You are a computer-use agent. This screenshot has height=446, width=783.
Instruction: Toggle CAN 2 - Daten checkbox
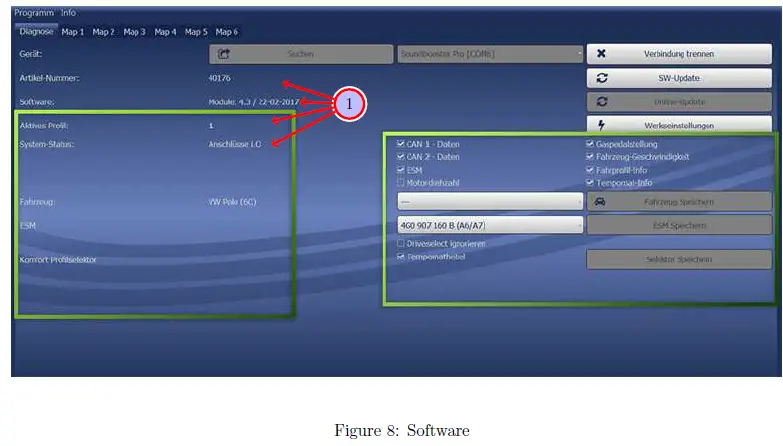[x=400, y=157]
